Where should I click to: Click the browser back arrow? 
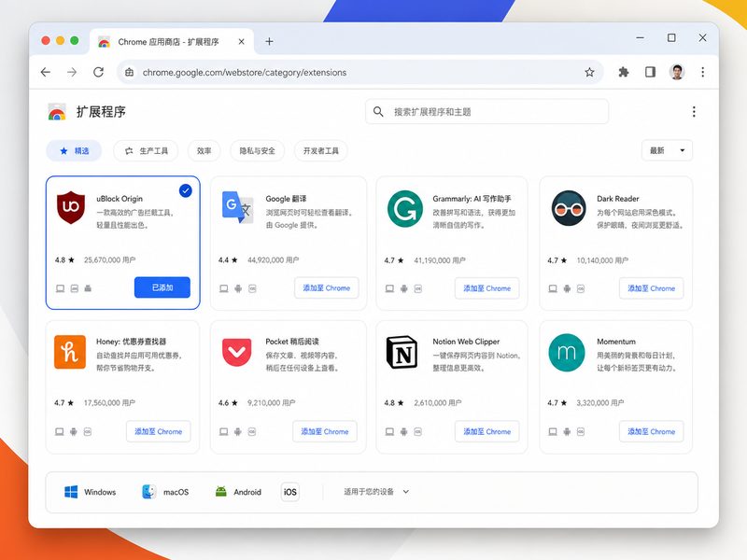coord(46,73)
